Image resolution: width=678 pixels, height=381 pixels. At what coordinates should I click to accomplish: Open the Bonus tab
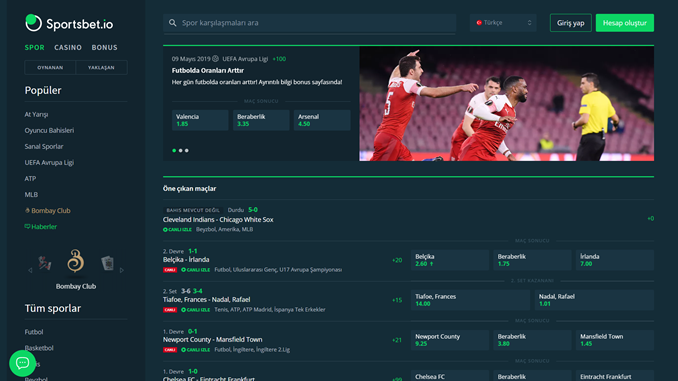[104, 48]
